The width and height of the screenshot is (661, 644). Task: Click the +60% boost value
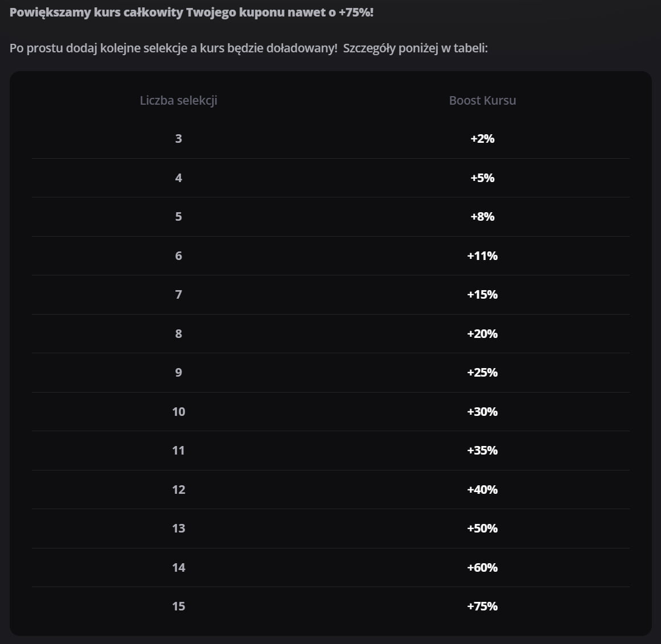point(482,568)
